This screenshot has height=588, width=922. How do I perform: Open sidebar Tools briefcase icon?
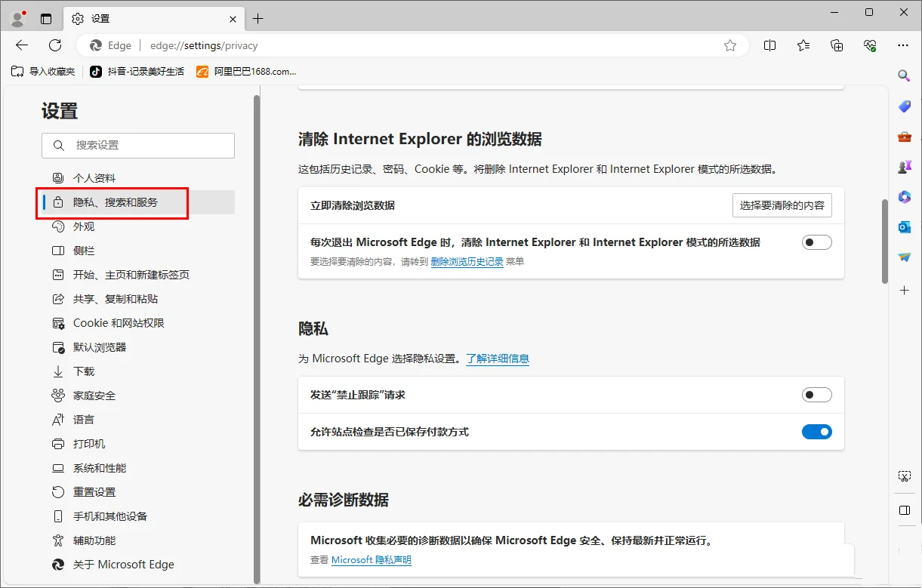[904, 137]
